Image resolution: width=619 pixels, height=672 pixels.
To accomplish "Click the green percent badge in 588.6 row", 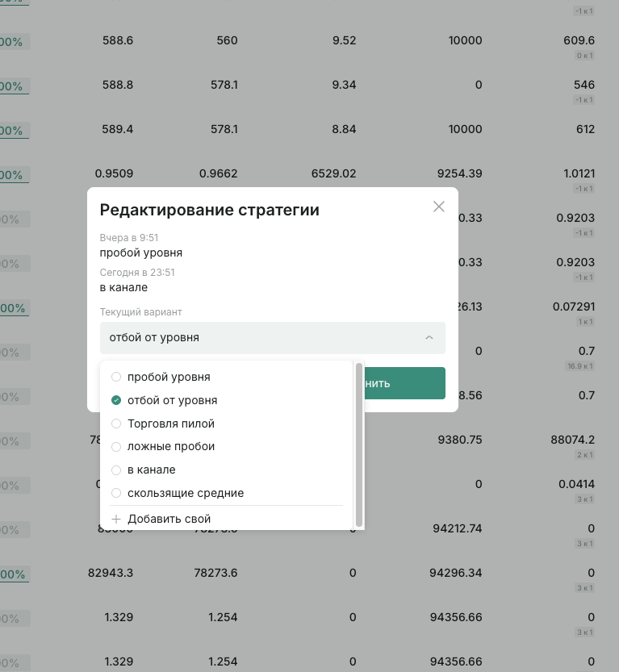I will (14, 42).
